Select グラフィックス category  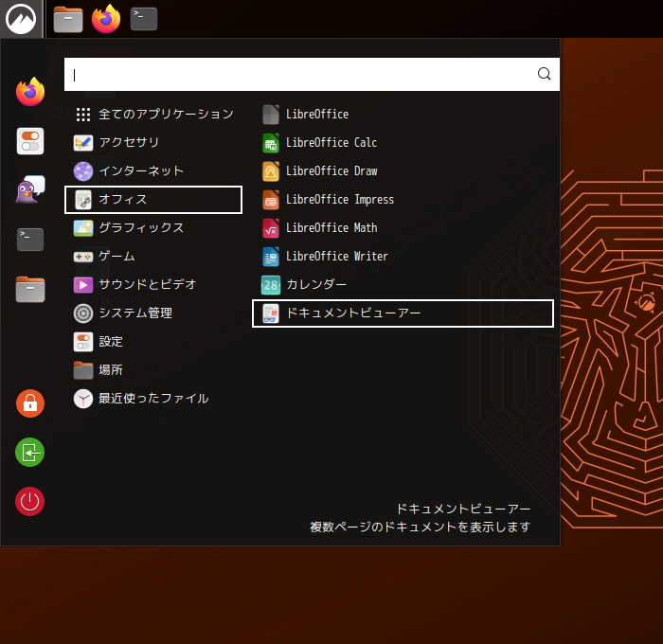pos(153,228)
